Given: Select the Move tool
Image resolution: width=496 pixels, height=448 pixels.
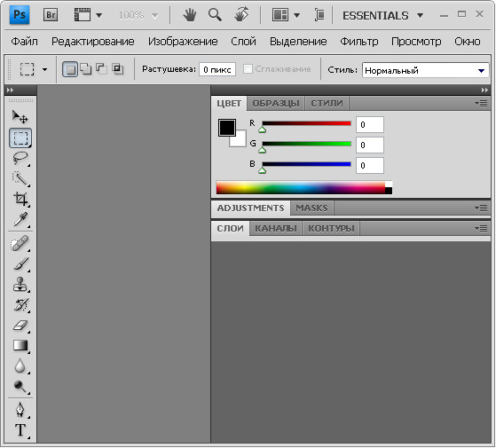Looking at the screenshot, I should [20, 117].
